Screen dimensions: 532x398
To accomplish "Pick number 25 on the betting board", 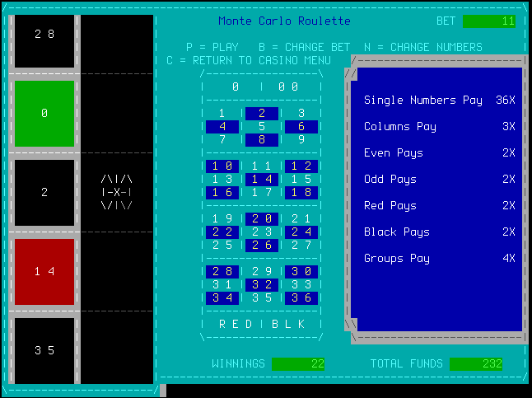I will point(222,245).
